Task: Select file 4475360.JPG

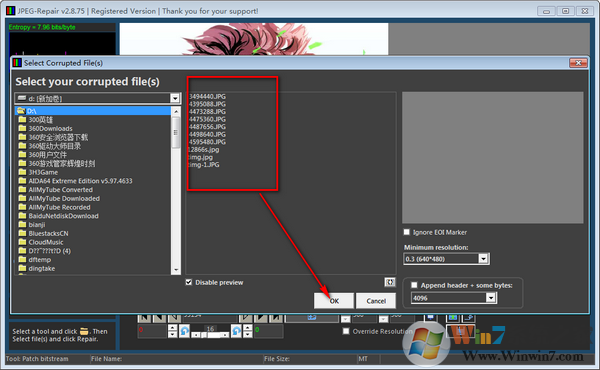Action: point(207,119)
